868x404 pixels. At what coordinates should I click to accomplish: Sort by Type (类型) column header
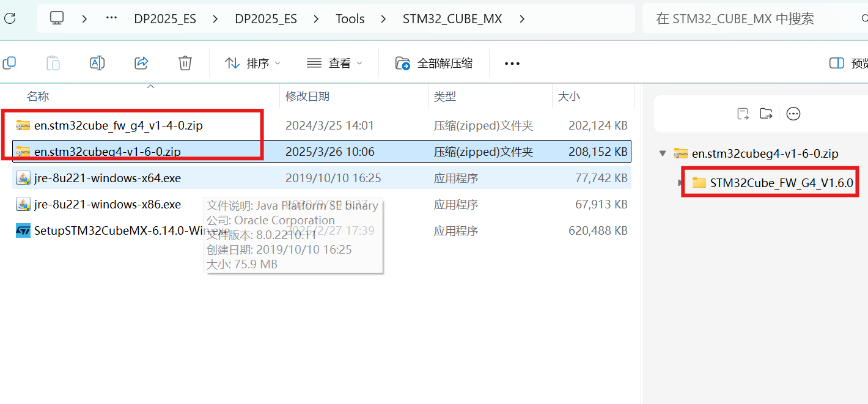(x=445, y=96)
